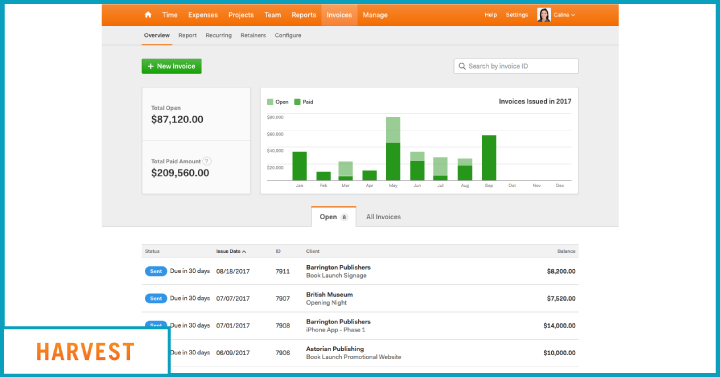Click the $10,000.00 balance
The height and width of the screenshot is (377, 720).
[x=559, y=353]
